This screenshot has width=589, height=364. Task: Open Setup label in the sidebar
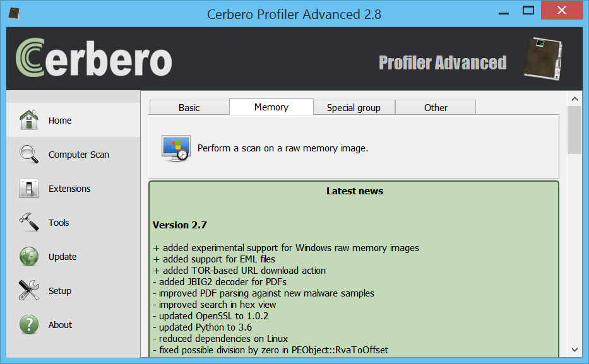click(60, 291)
